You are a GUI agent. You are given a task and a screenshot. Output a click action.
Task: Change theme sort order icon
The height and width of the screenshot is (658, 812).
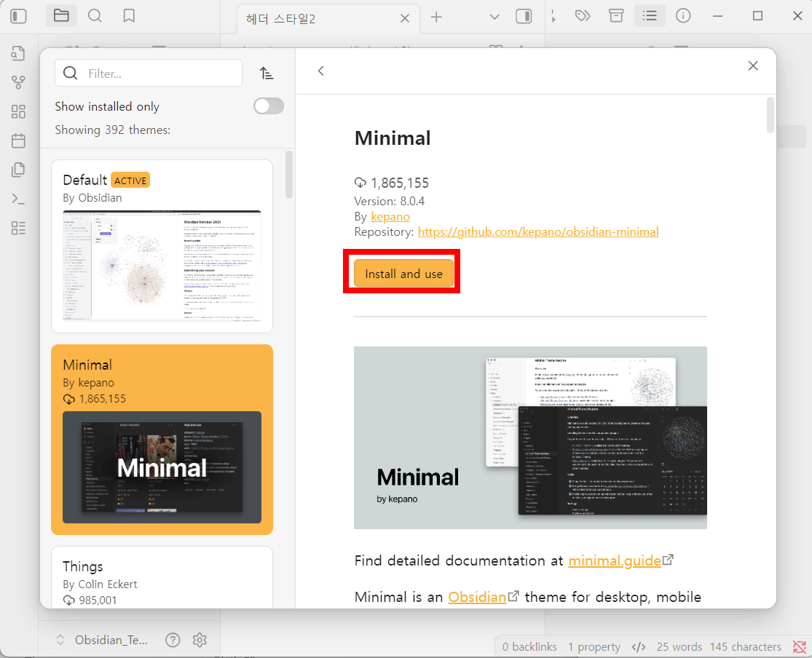pyautogui.click(x=267, y=73)
